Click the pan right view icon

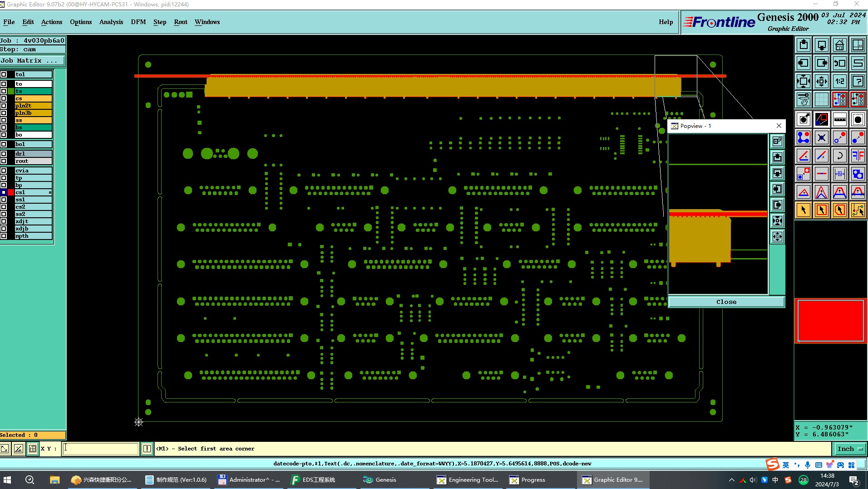pyautogui.click(x=822, y=63)
